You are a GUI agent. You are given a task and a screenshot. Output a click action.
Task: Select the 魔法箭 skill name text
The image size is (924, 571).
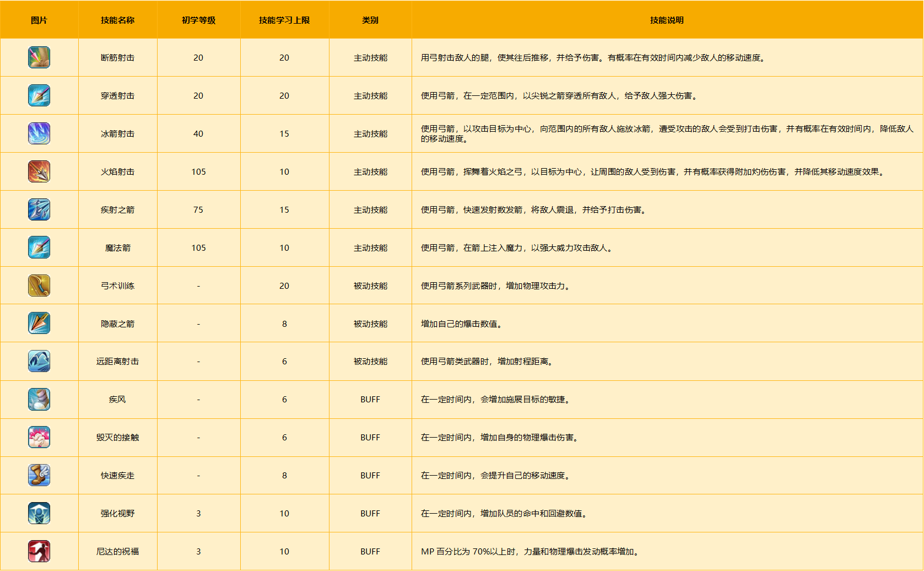(118, 248)
